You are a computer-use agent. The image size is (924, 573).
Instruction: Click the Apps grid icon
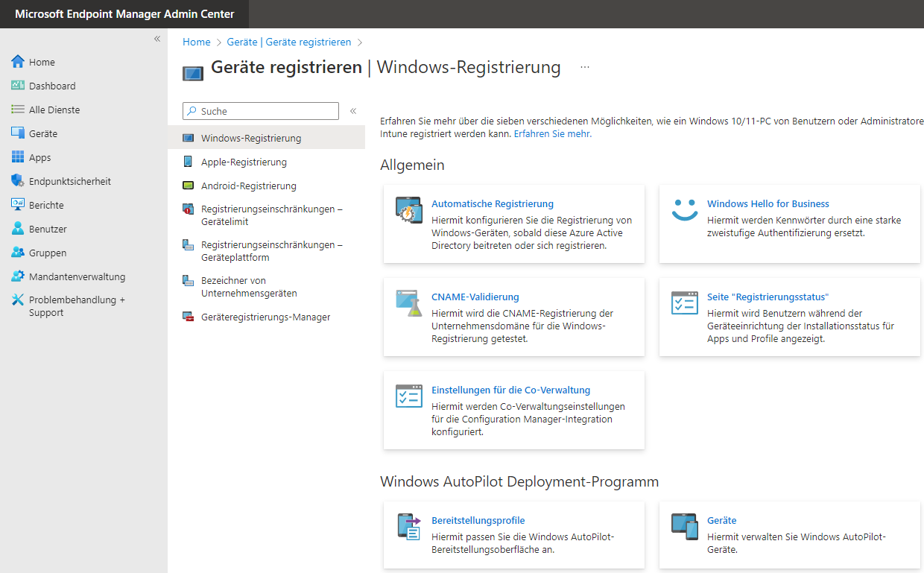[x=18, y=157]
